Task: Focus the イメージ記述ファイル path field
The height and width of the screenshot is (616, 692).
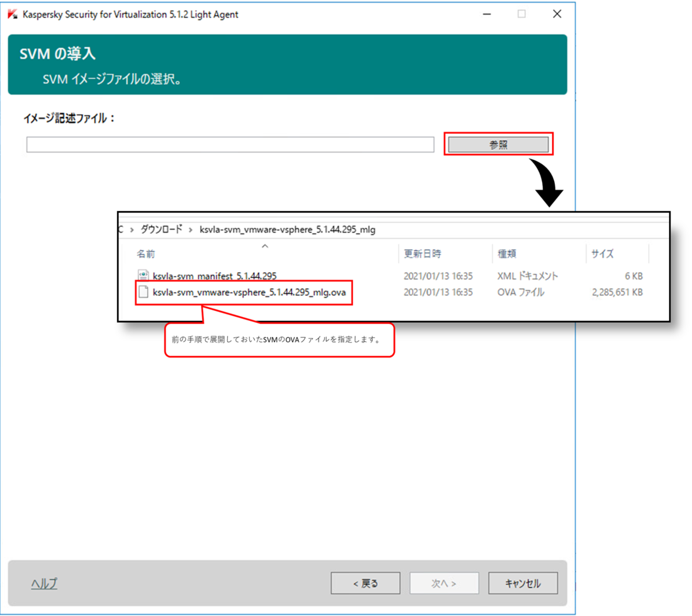Action: (x=230, y=145)
